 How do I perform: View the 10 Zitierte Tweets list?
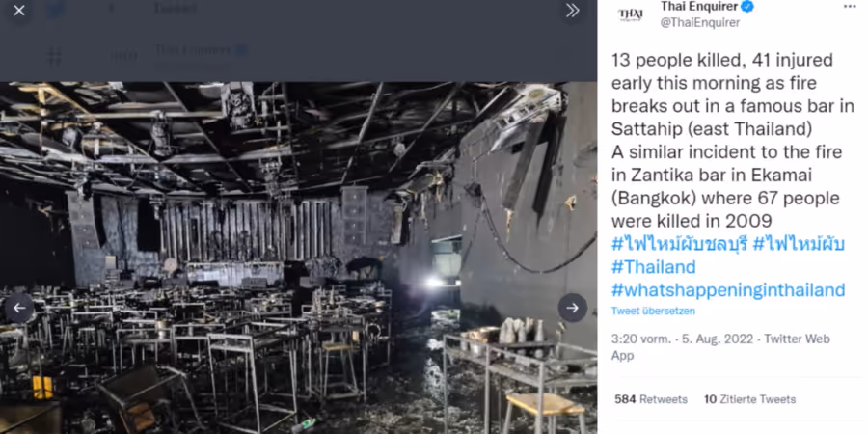(x=749, y=399)
